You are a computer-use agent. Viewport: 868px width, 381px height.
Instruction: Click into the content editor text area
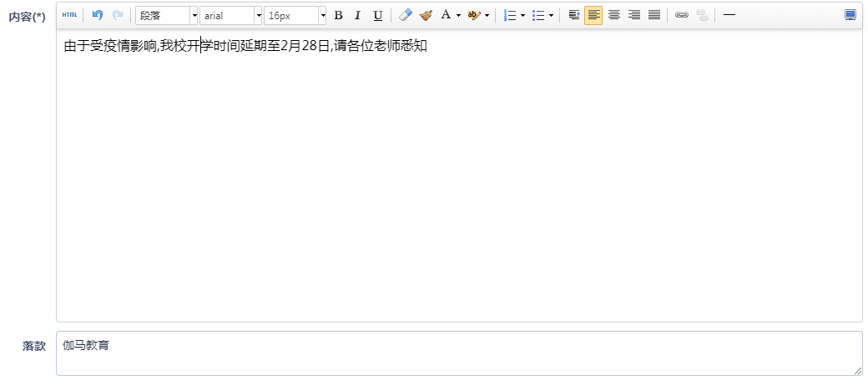click(460, 175)
